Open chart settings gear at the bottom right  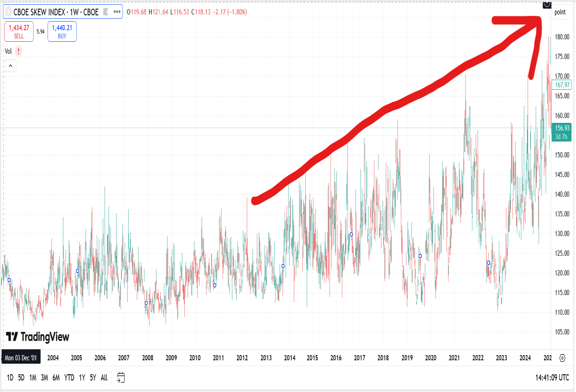coord(562,357)
